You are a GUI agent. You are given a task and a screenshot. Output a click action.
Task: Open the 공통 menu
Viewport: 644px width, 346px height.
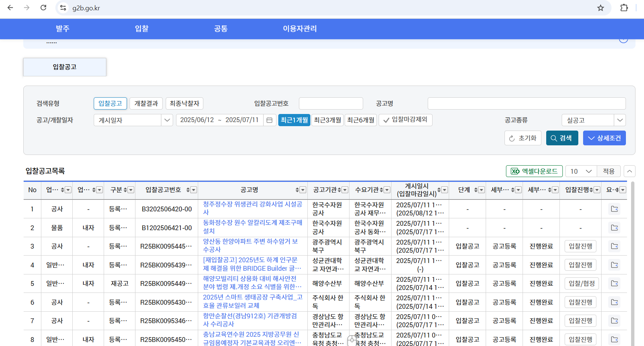[x=221, y=29]
